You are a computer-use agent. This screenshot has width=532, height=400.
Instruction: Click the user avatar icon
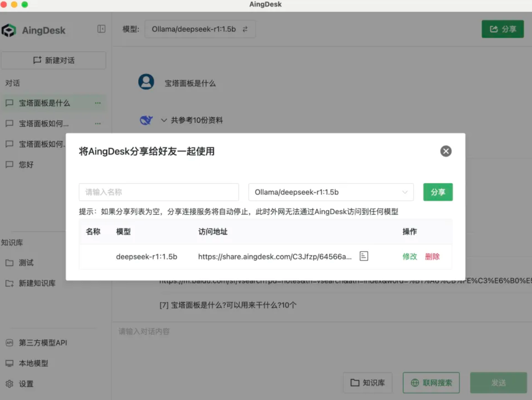[146, 82]
